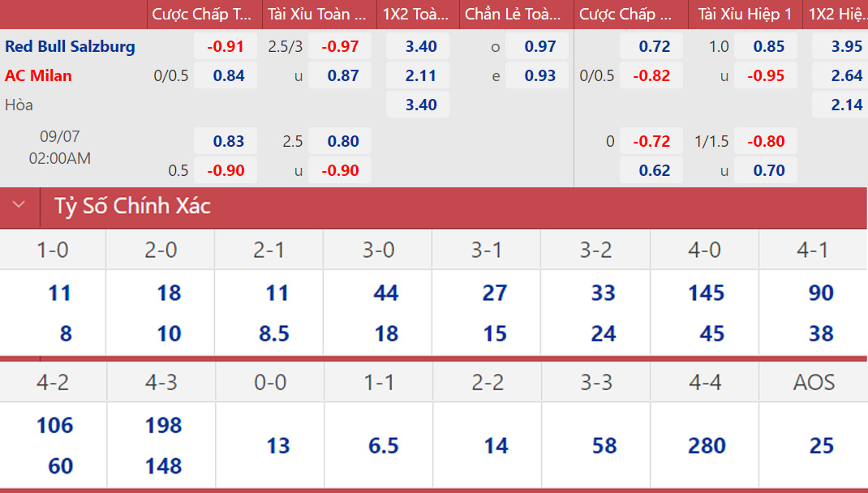Bet correct score 0-0 at odds 13
The width and height of the screenshot is (868, 493).
coord(277,446)
